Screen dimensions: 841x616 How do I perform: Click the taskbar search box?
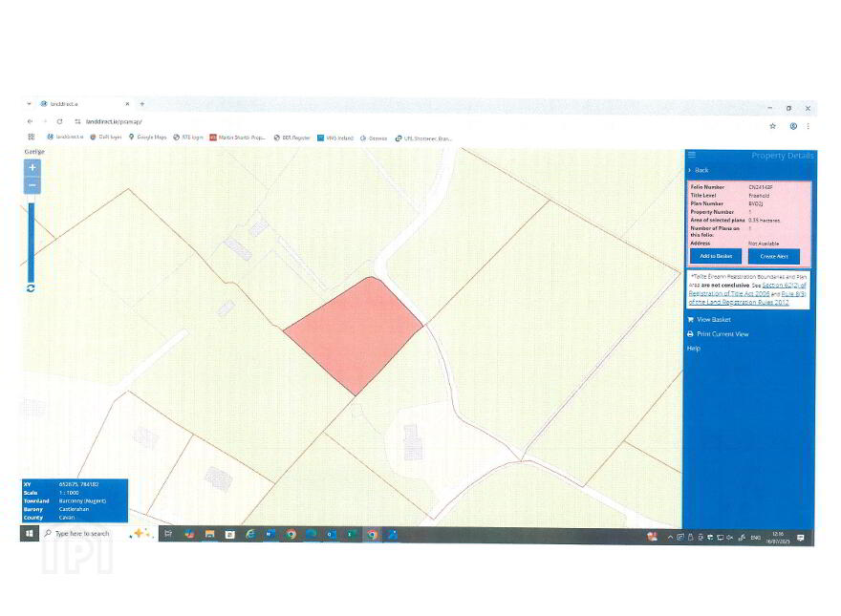(x=99, y=534)
